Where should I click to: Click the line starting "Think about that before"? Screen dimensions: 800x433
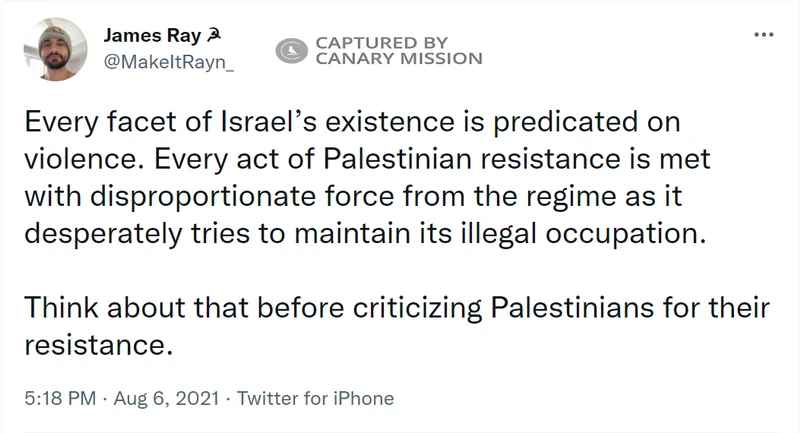pos(397,309)
